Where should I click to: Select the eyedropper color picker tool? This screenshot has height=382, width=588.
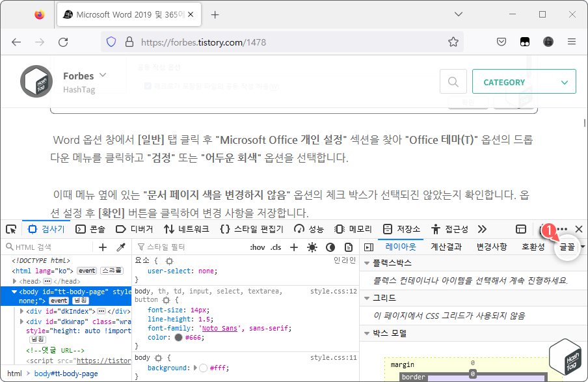point(121,247)
